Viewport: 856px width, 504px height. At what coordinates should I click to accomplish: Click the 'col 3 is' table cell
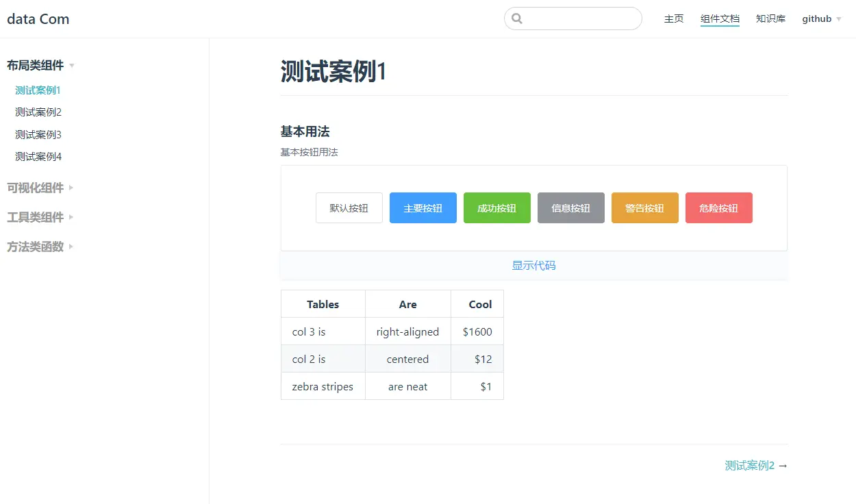click(x=323, y=331)
